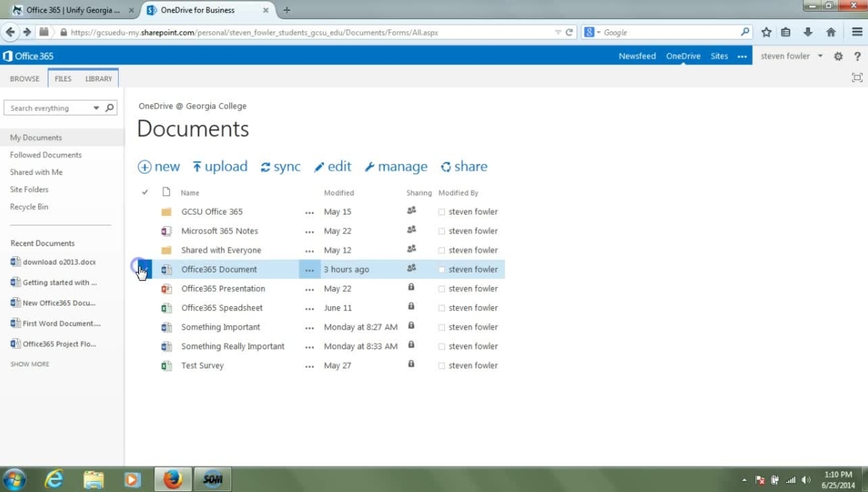Open the Office 365 navigation ellipsis menu

point(742,56)
